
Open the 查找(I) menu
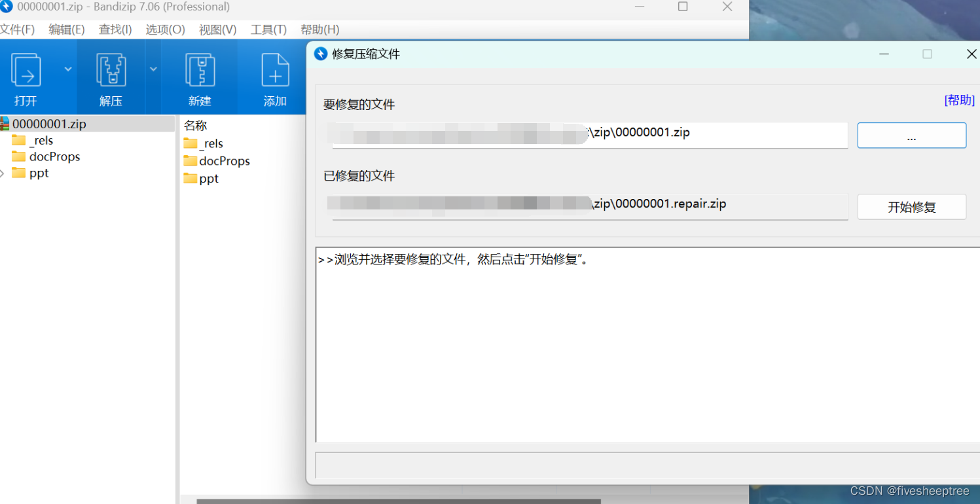(x=115, y=29)
